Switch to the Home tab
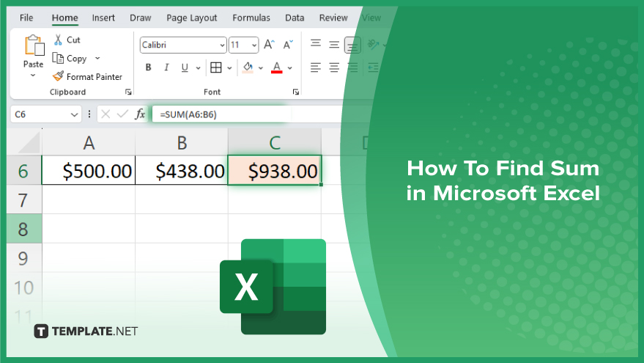The height and width of the screenshot is (363, 644). tap(64, 18)
